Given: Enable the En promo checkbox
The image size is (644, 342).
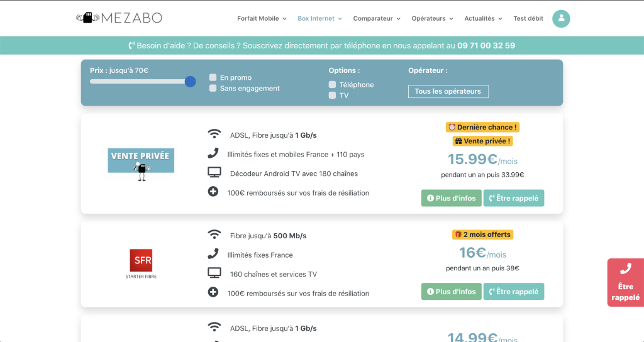Looking at the screenshot, I should pos(213,77).
